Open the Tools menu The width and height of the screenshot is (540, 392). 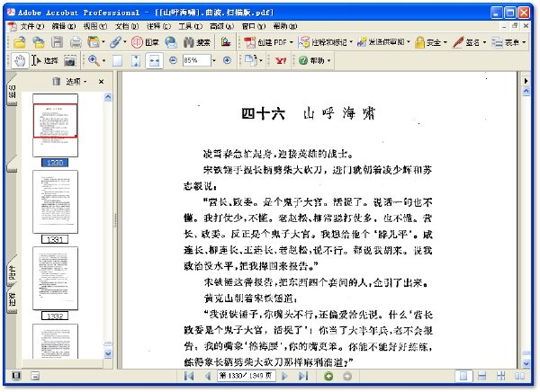(190, 26)
